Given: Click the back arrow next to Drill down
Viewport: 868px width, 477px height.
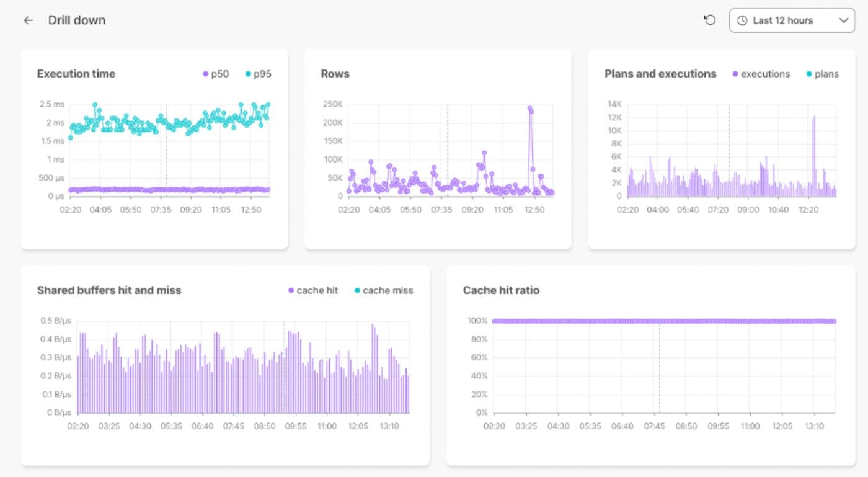Looking at the screenshot, I should 28,20.
